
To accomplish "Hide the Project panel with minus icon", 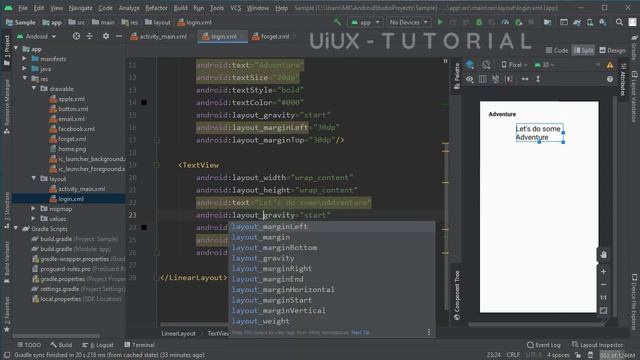I will coord(119,36).
